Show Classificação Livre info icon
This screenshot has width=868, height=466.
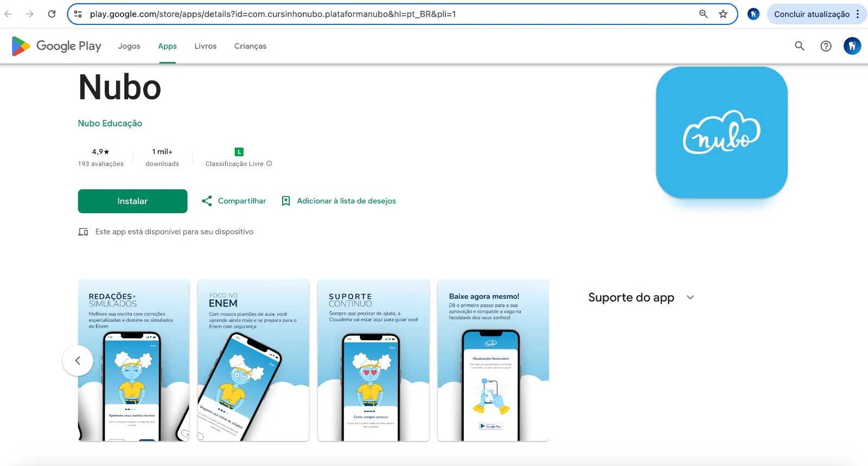click(x=270, y=163)
